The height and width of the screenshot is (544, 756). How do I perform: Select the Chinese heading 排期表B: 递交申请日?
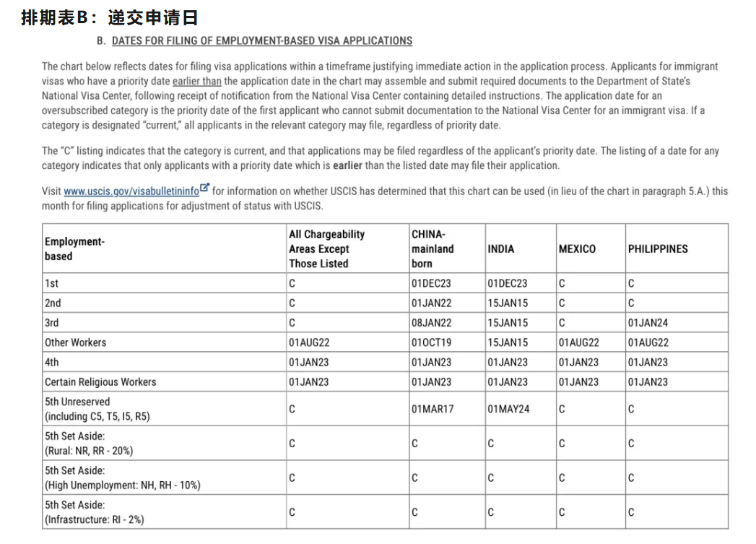[110, 18]
